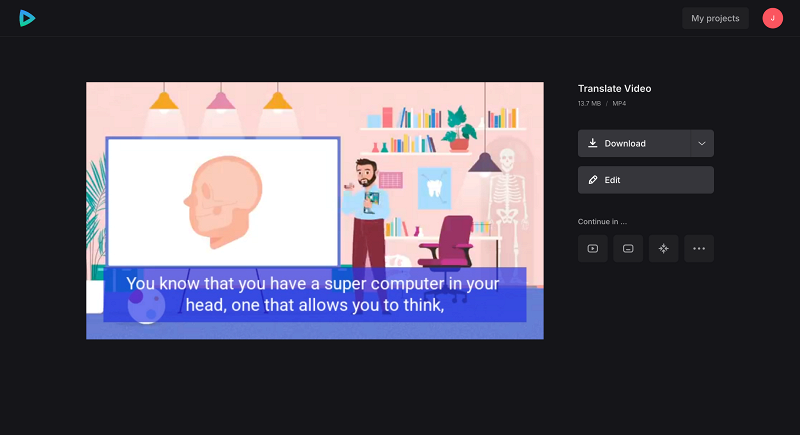Click the video preview thumbnail
Screen dimensions: 800x435
(x=315, y=211)
